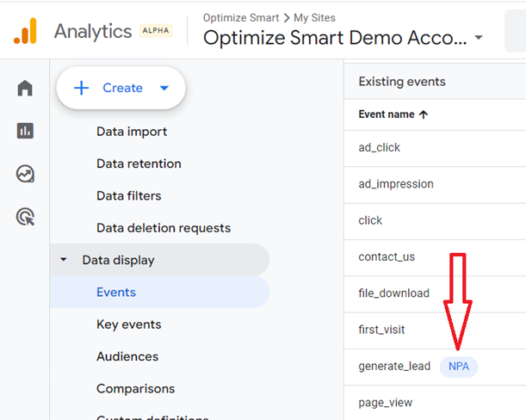Go to Key events
The height and width of the screenshot is (420, 526).
[x=129, y=324]
